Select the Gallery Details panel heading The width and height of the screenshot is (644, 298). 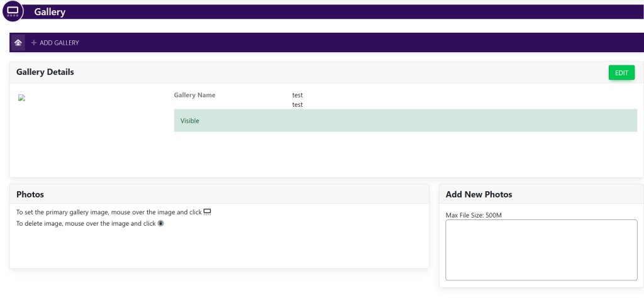point(45,72)
